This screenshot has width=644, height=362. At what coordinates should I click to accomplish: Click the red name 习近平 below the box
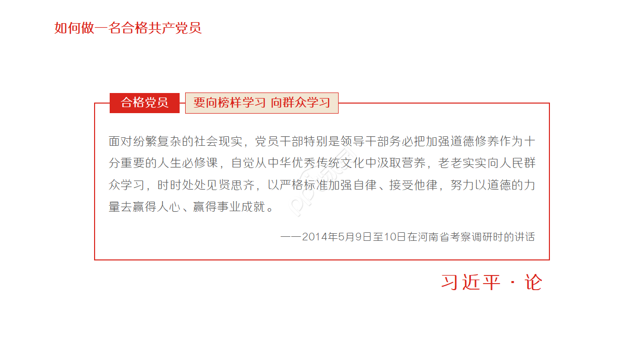click(x=471, y=283)
